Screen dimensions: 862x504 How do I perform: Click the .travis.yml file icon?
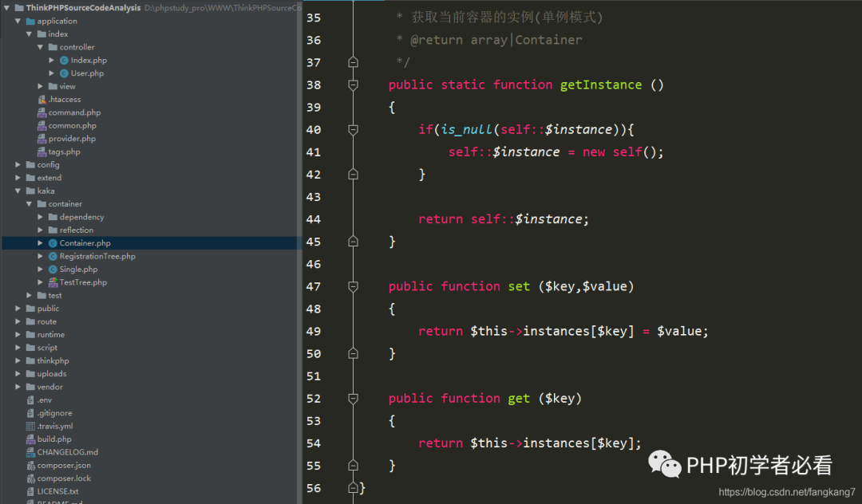(31, 426)
